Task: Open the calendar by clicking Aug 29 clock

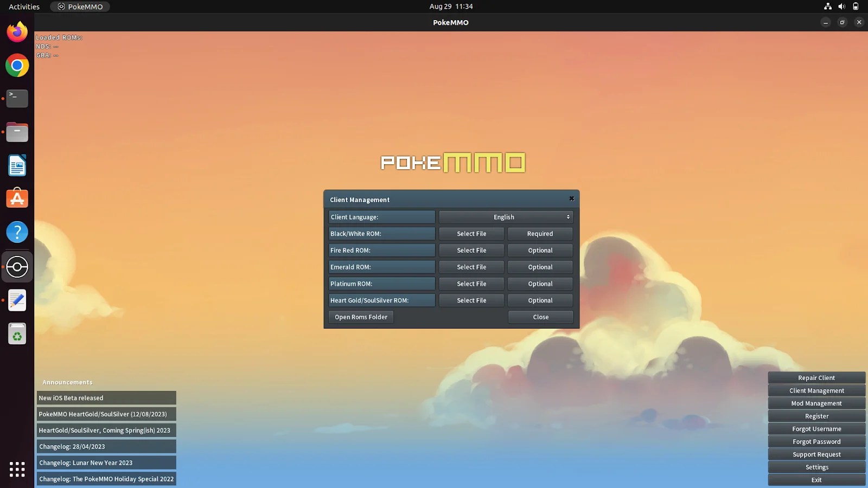Action: (x=451, y=7)
